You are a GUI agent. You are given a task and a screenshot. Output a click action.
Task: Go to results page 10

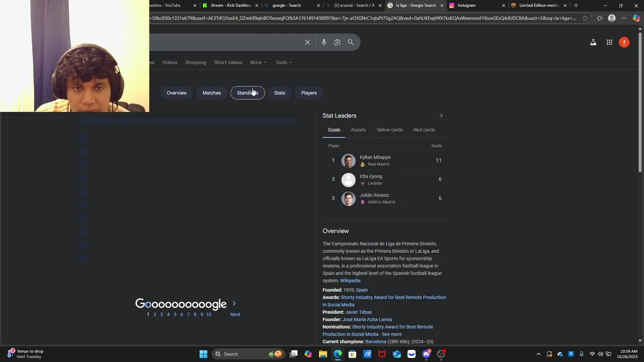pyautogui.click(x=209, y=315)
